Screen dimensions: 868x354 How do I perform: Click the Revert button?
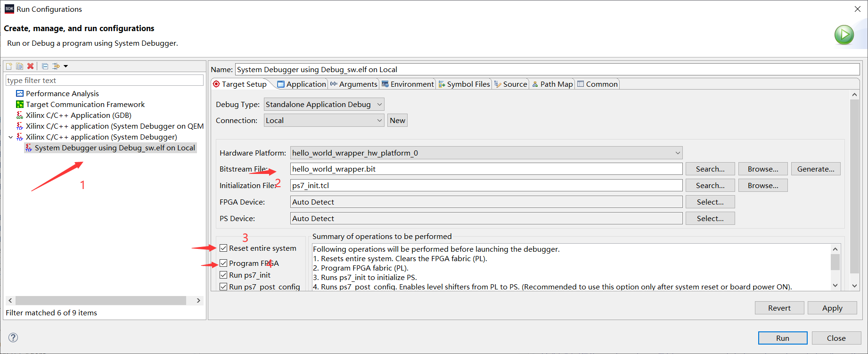779,308
